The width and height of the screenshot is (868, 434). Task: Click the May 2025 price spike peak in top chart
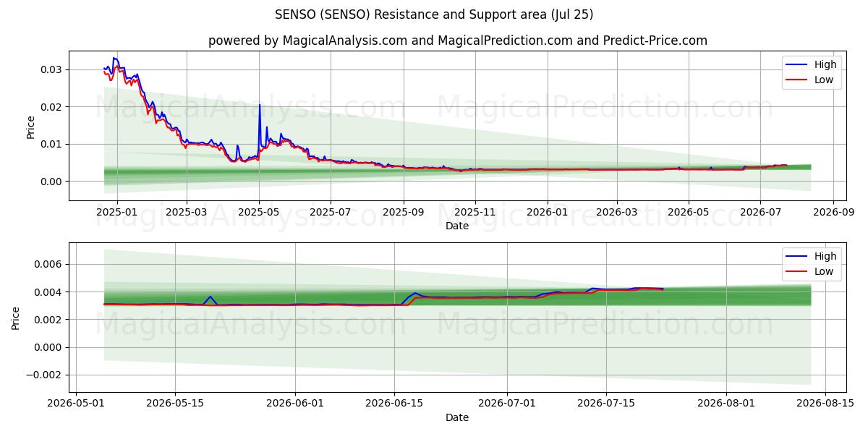coord(260,105)
